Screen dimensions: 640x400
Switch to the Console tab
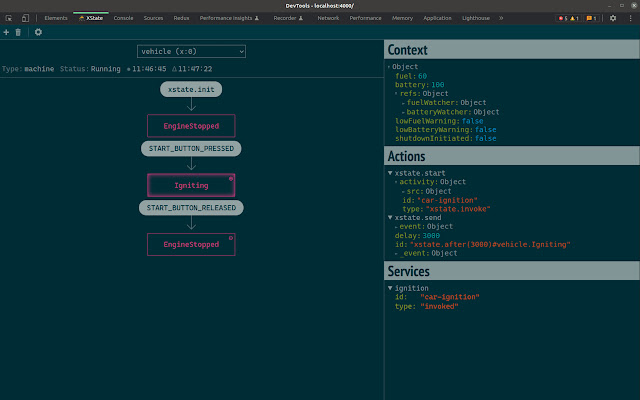(123, 18)
